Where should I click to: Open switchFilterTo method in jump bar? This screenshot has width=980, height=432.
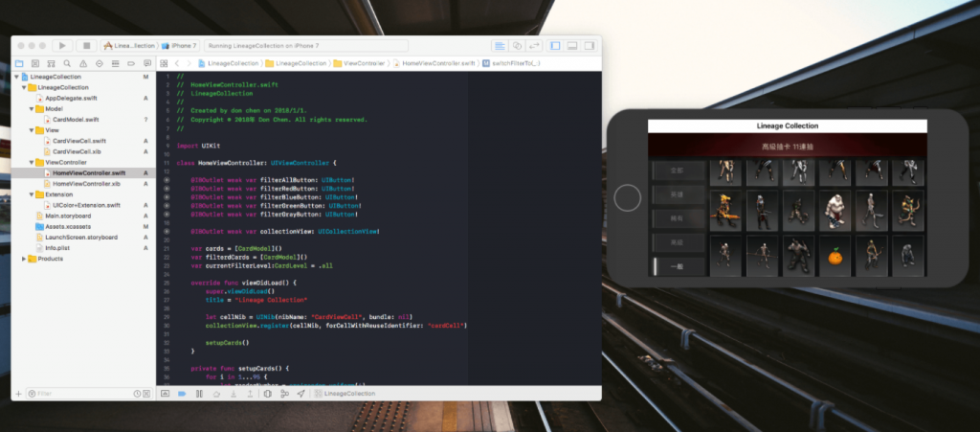click(x=511, y=64)
